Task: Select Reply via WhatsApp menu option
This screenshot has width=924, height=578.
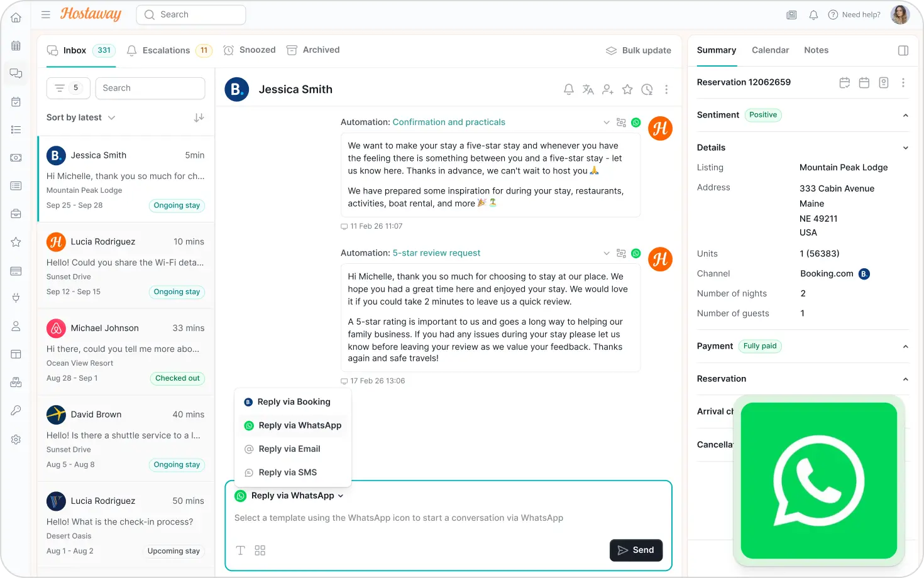Action: (293, 425)
